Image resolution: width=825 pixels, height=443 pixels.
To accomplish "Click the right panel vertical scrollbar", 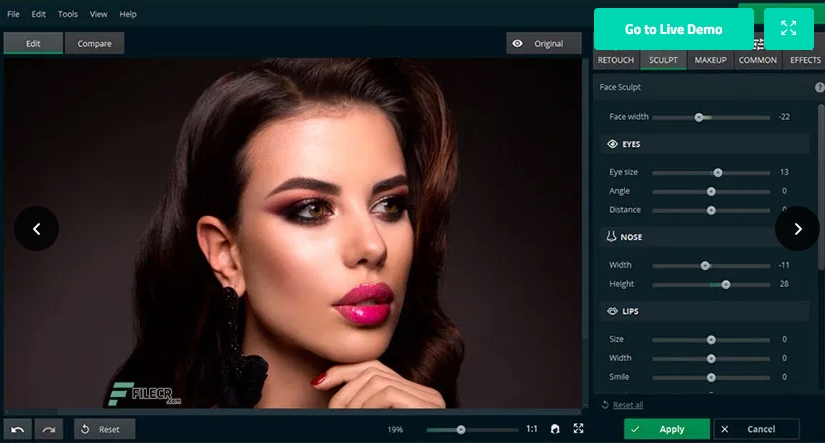I will point(822,187).
